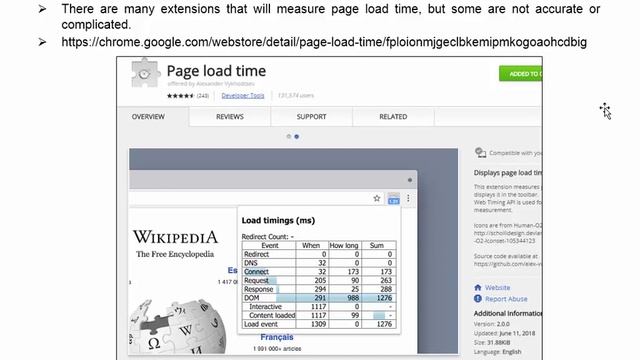Open the three-dot Chrome menu icon

pos(408,198)
